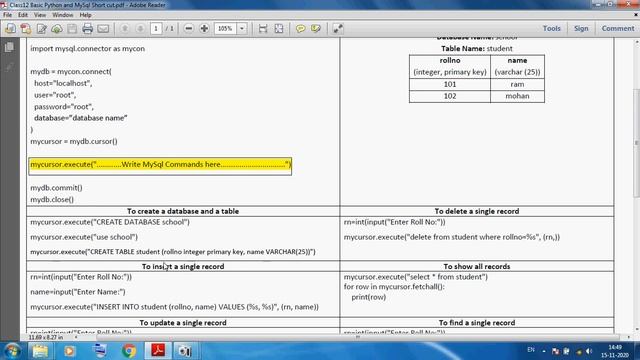
Task: Zoom in using the plus icon
Action: (204, 29)
